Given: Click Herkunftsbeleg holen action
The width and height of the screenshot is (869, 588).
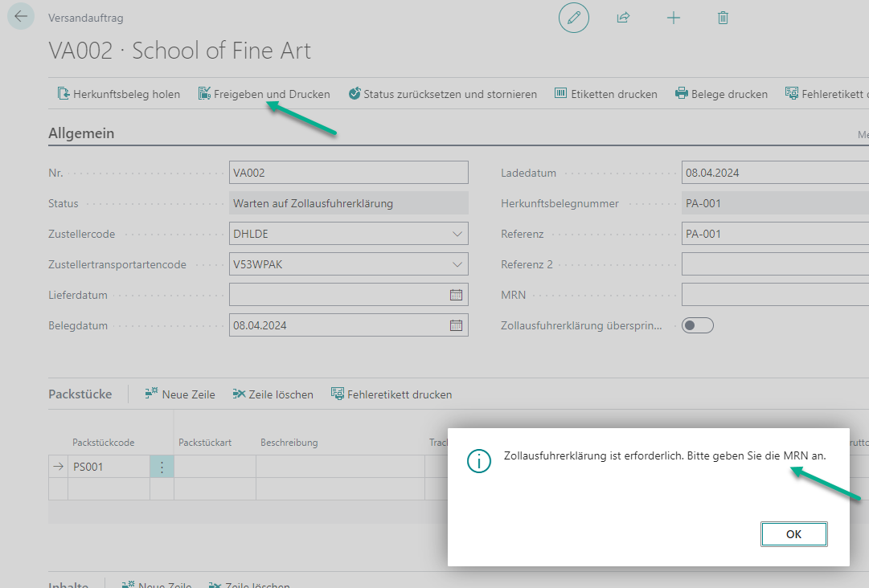Looking at the screenshot, I should [x=119, y=94].
